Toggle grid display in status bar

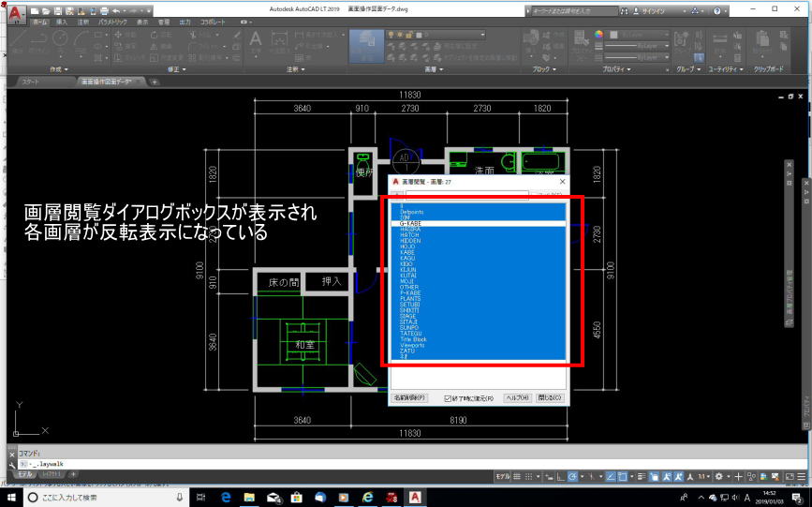tap(516, 476)
